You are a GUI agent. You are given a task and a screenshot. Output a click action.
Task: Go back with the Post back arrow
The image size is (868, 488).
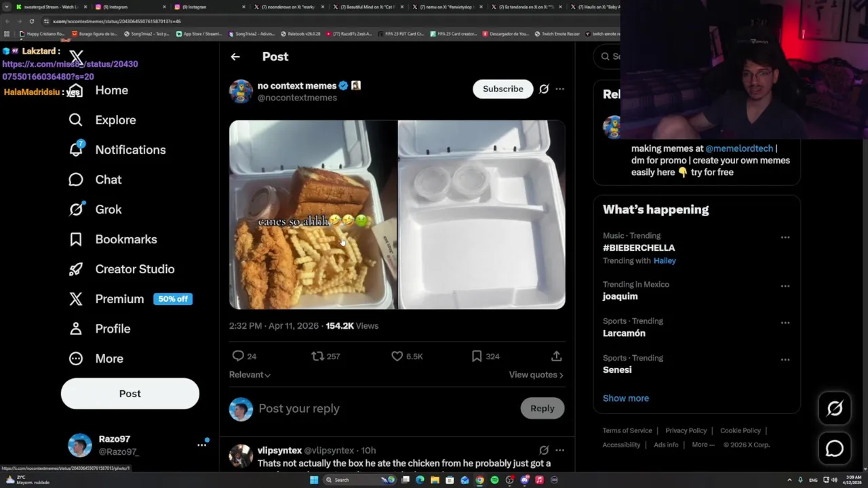coord(235,57)
